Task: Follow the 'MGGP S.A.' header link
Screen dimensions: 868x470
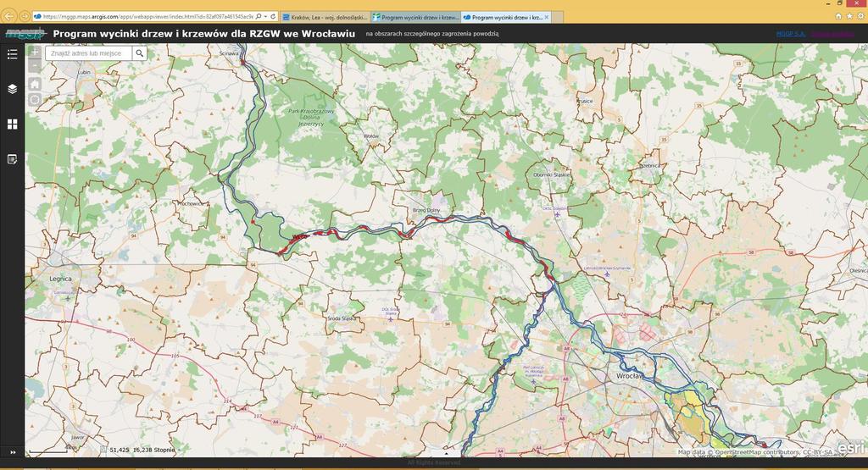Action: coord(791,34)
